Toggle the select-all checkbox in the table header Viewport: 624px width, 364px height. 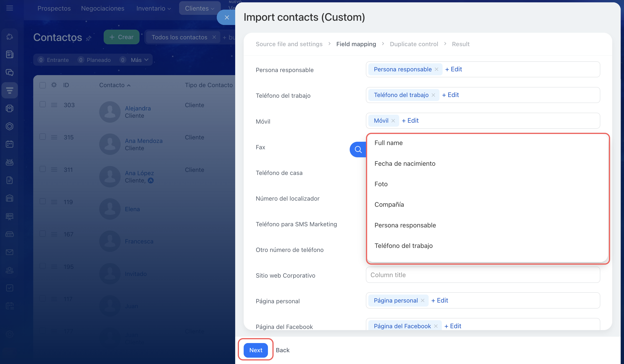click(x=43, y=85)
